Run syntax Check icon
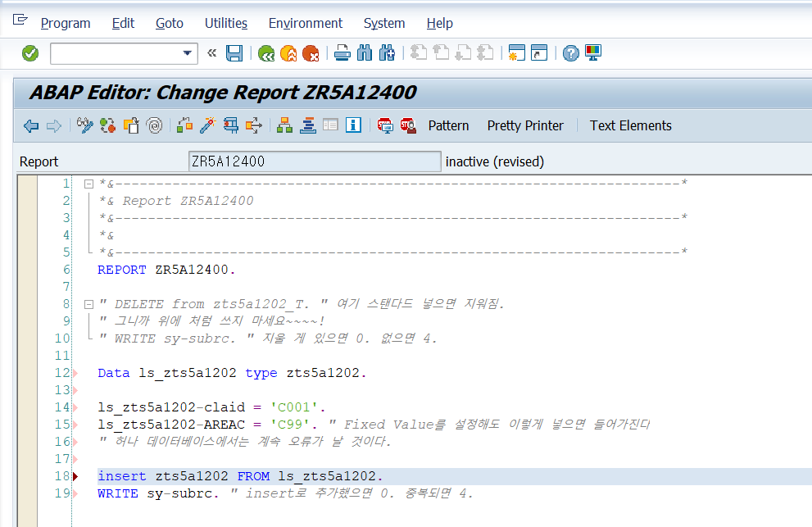Viewport: 812px width, 527px height. tap(184, 125)
